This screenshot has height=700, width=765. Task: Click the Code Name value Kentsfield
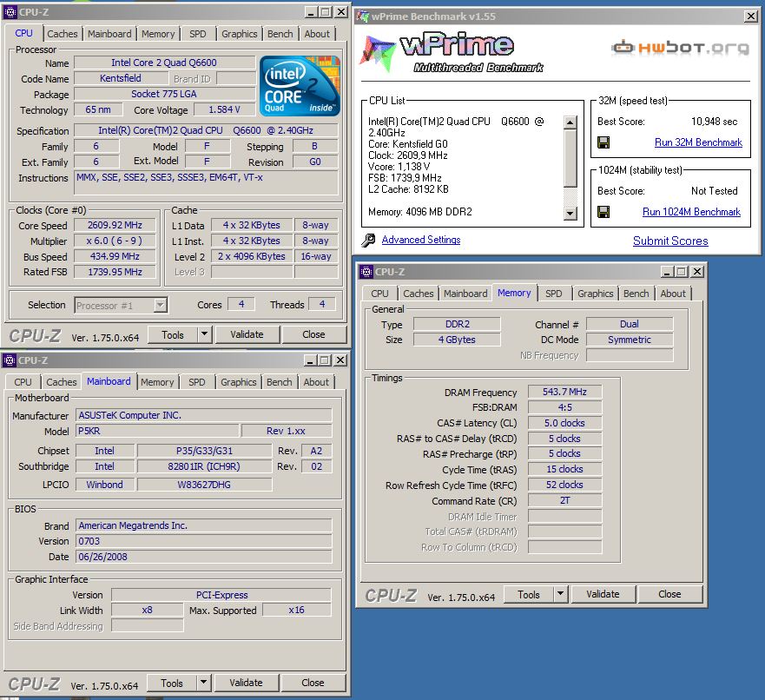pos(121,78)
